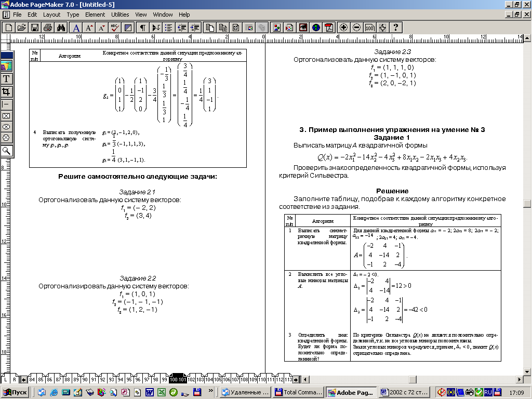Open the File menu
532x399 pixels.
click(17, 15)
